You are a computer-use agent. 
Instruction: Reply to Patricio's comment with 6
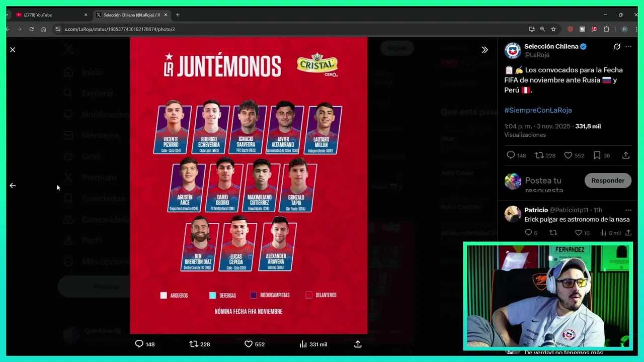[528, 233]
